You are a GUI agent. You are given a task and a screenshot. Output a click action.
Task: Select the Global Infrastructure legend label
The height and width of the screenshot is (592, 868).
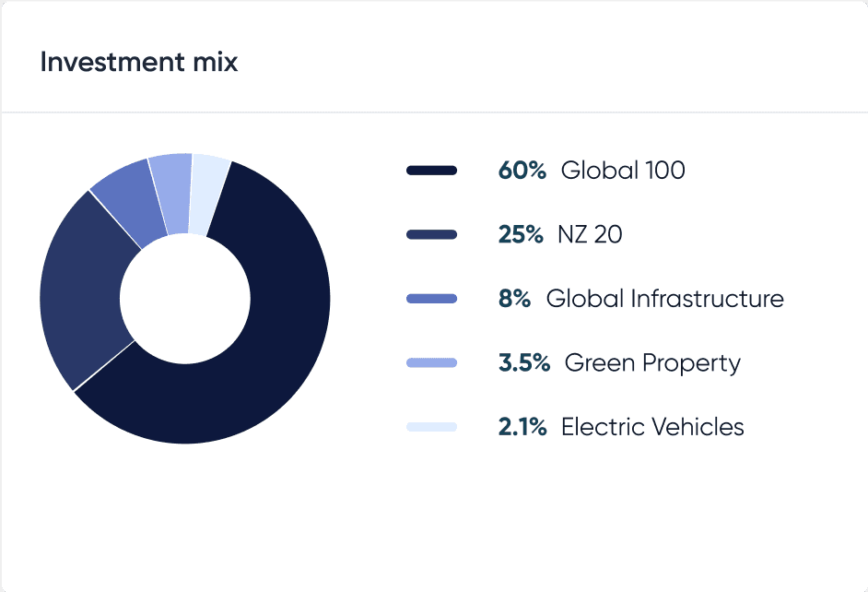(x=664, y=299)
